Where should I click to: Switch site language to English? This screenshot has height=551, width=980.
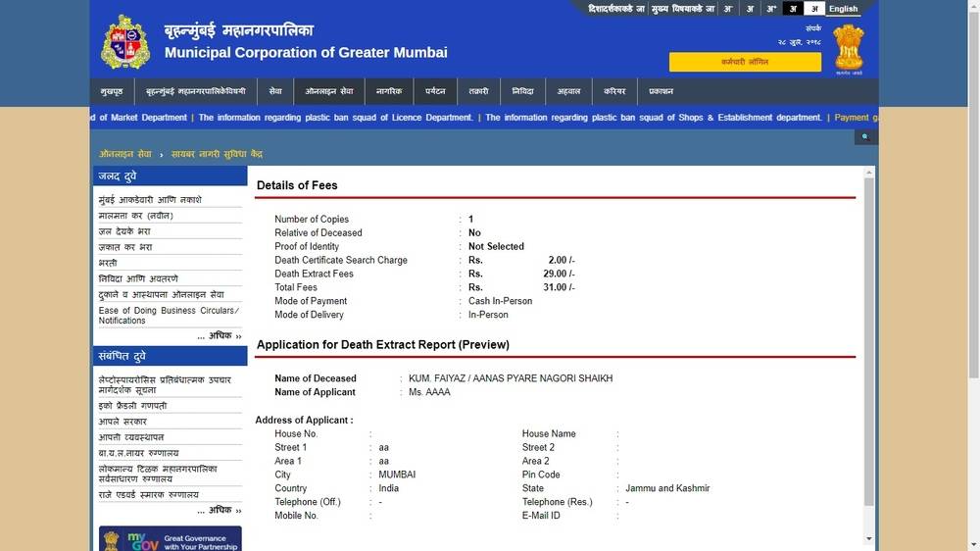pyautogui.click(x=843, y=9)
